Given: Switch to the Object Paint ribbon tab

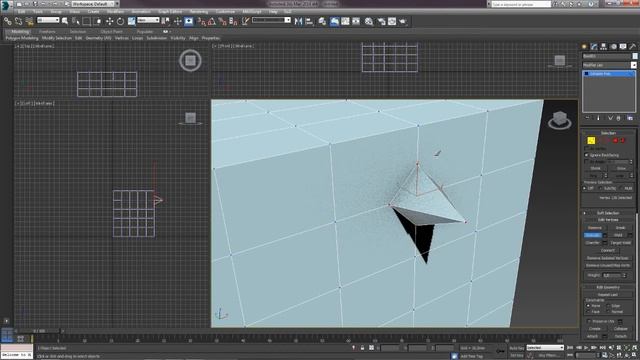Looking at the screenshot, I should pos(111,31).
